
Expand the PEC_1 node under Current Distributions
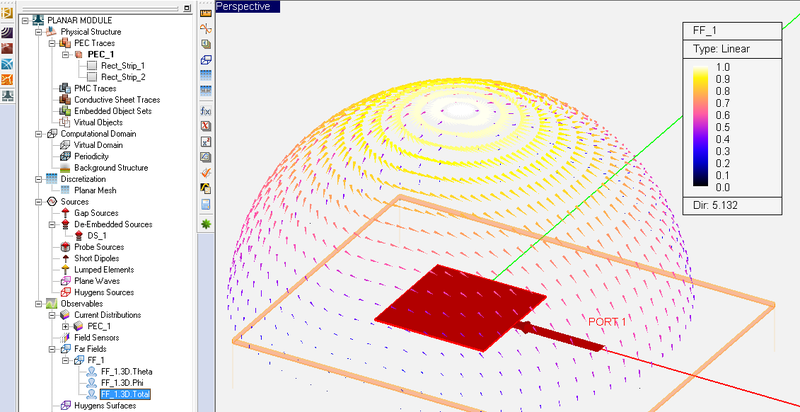(x=66, y=326)
